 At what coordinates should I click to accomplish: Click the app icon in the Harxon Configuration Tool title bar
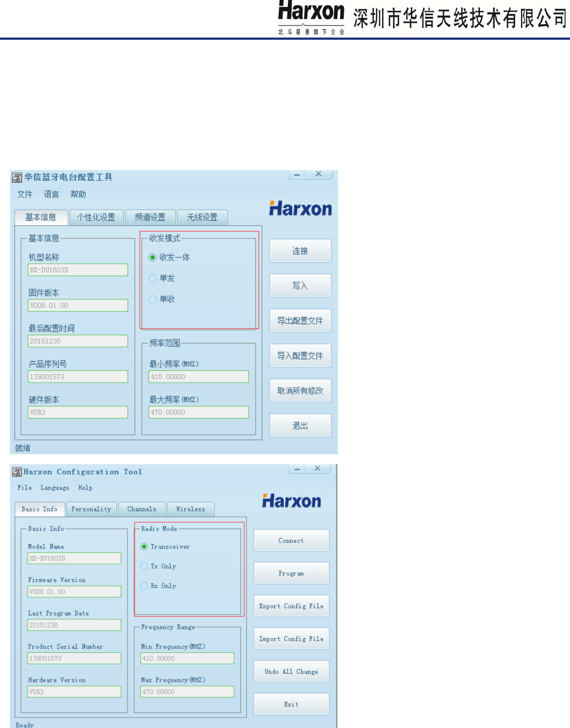pos(17,472)
